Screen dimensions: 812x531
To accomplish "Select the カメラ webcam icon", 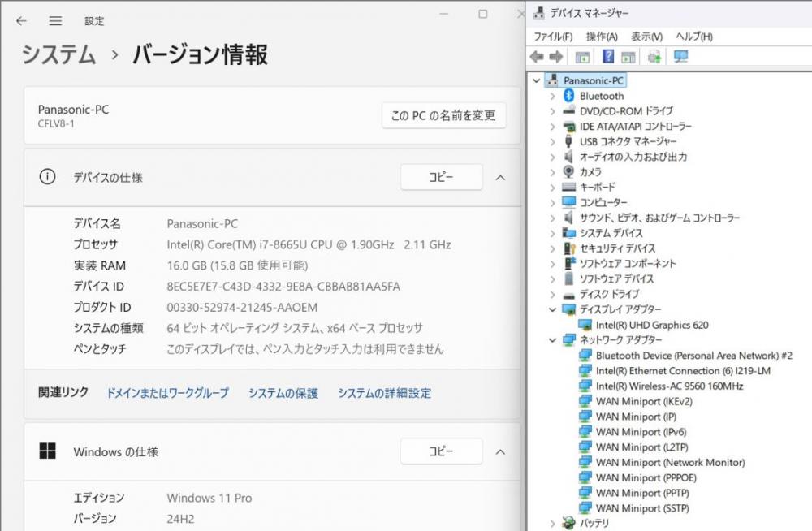I will point(568,171).
